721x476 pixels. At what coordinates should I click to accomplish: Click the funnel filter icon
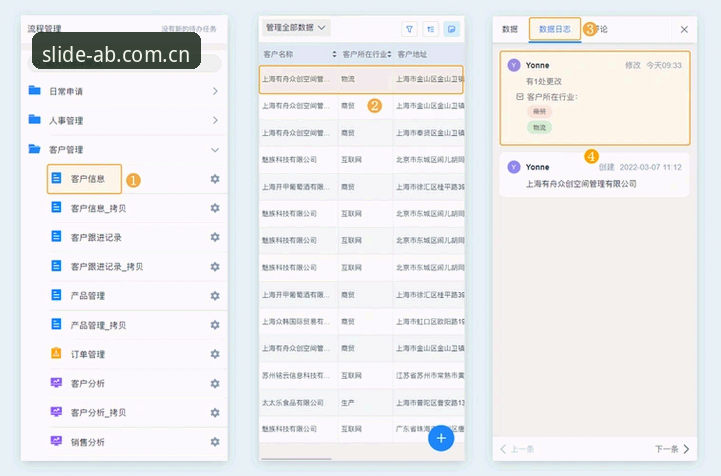coord(409,29)
